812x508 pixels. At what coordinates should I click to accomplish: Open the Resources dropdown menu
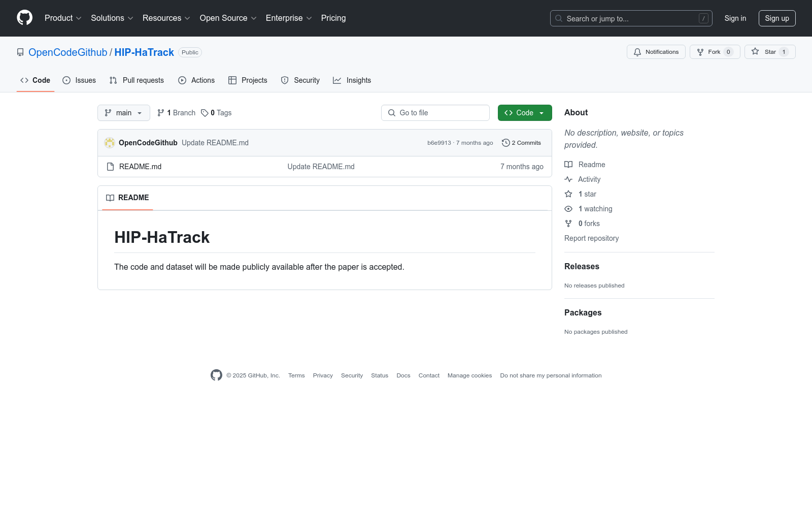coord(166,18)
